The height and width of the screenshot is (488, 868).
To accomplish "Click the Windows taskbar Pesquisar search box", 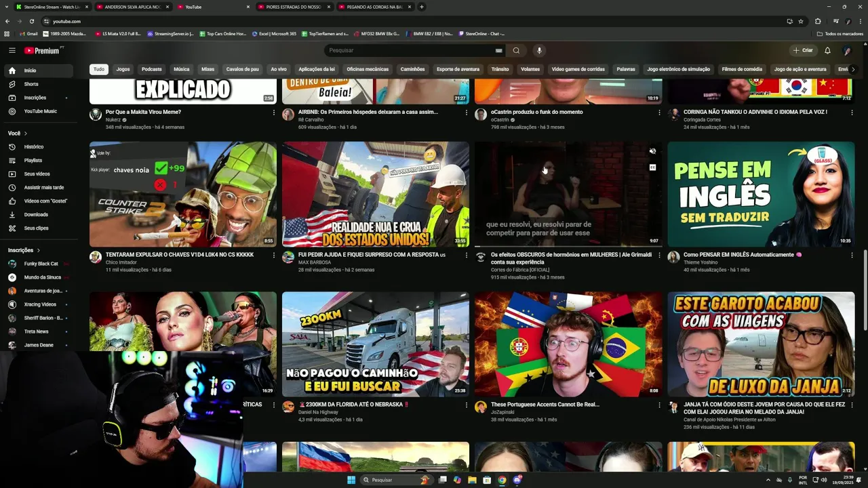I will [397, 480].
